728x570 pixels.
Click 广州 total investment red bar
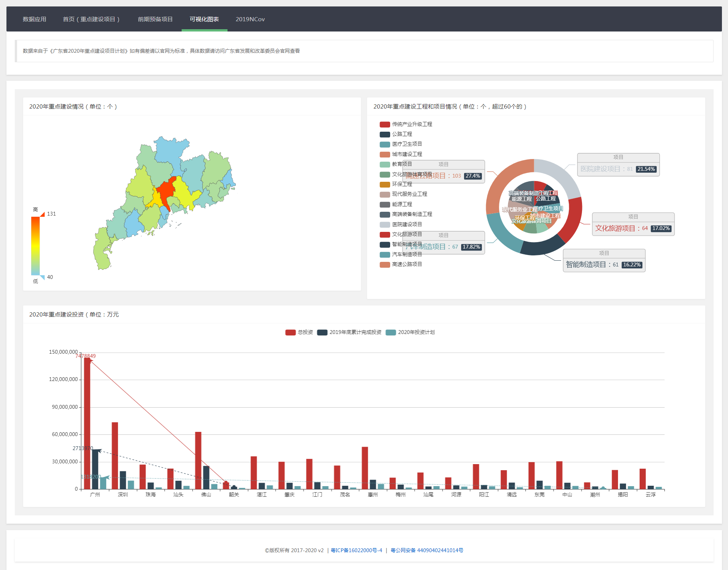click(x=87, y=423)
